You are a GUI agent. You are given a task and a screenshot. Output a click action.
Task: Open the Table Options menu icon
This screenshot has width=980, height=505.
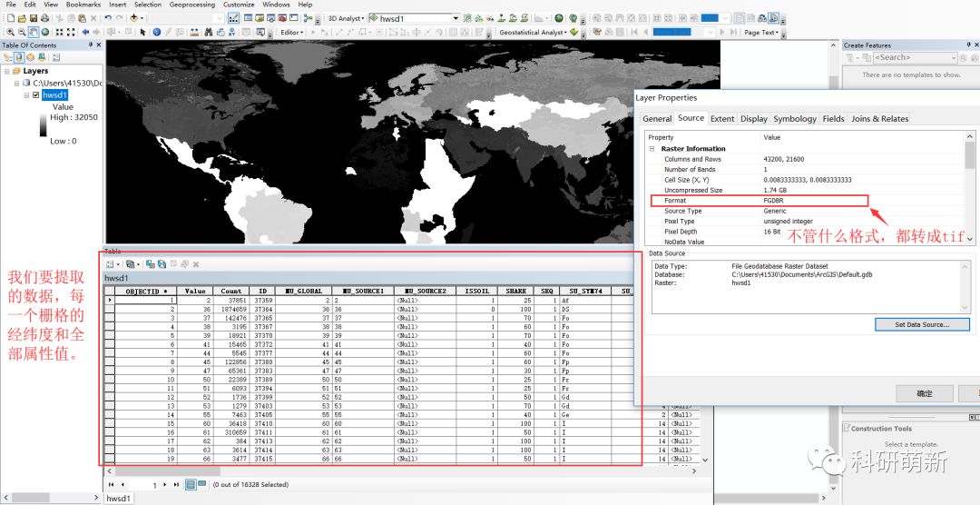112,264
